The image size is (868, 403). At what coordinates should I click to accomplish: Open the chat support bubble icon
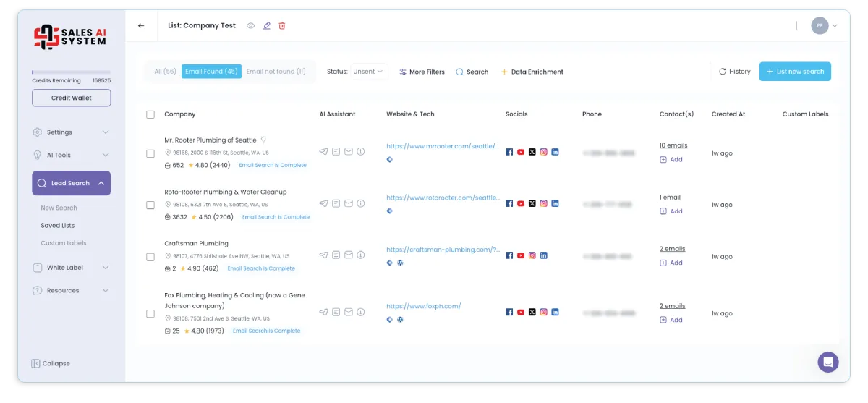tap(828, 362)
